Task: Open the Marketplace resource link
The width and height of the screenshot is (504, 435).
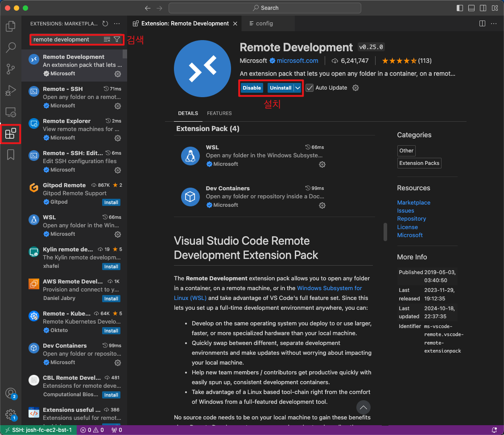Action: (413, 202)
